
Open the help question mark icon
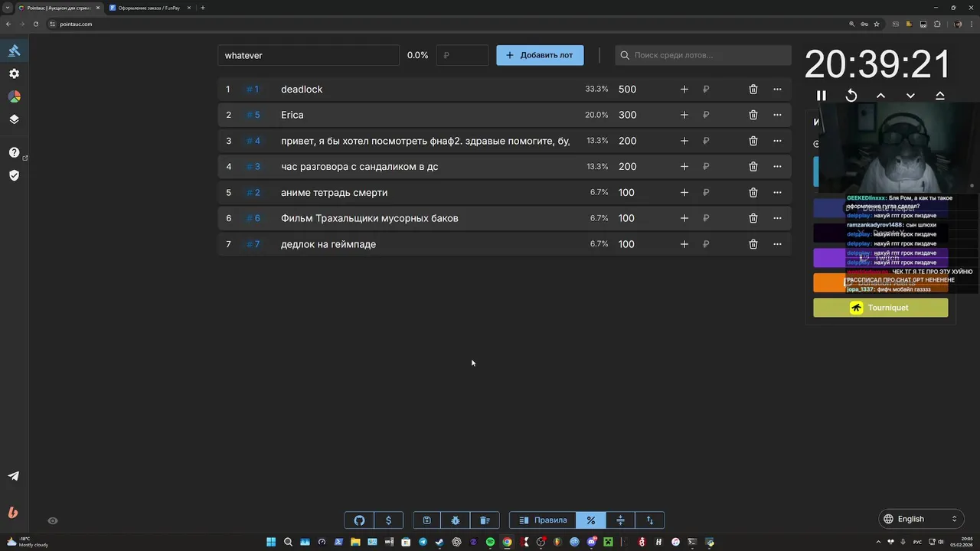tap(14, 152)
